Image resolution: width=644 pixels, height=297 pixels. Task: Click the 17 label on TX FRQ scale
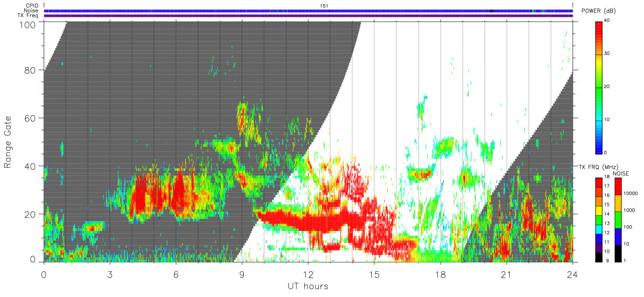[607, 185]
